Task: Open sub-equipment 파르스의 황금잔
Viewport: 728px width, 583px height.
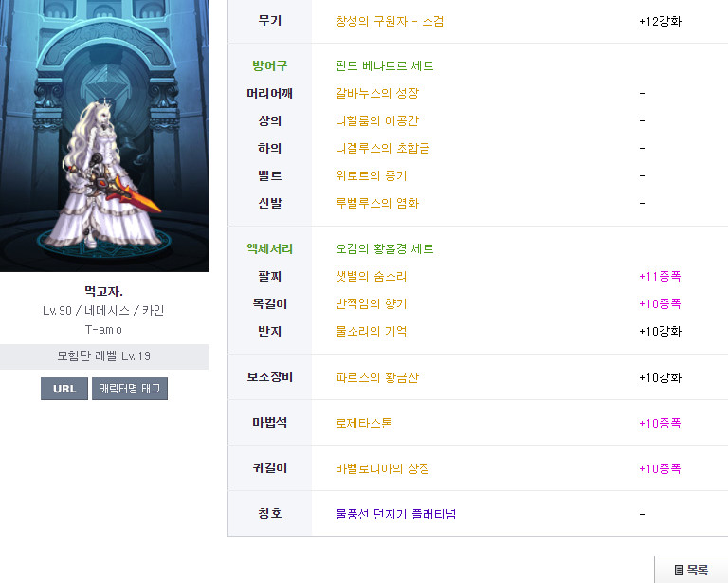Action: 376,377
